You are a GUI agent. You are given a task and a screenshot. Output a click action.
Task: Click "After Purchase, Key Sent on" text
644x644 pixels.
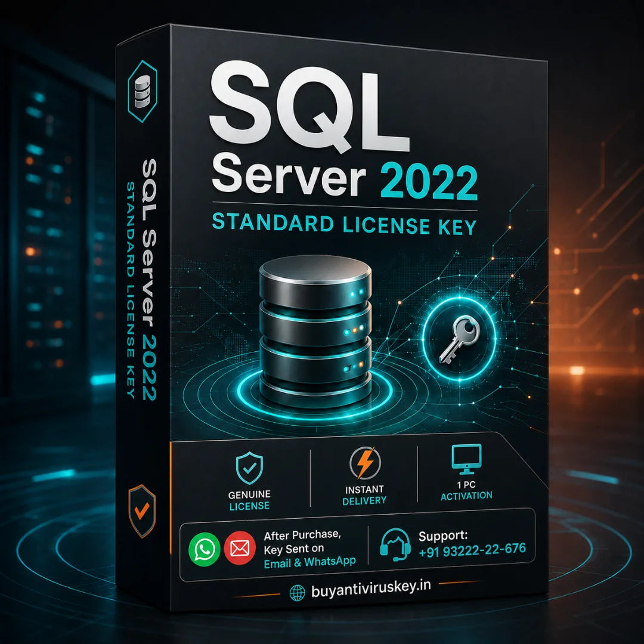(x=302, y=541)
